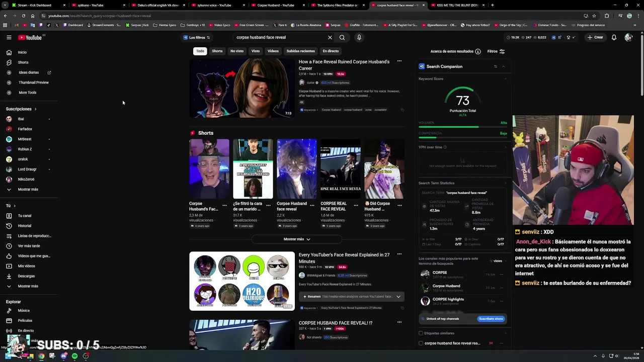Click Suscríbete ahora button
644x362 pixels.
pyautogui.click(x=491, y=319)
